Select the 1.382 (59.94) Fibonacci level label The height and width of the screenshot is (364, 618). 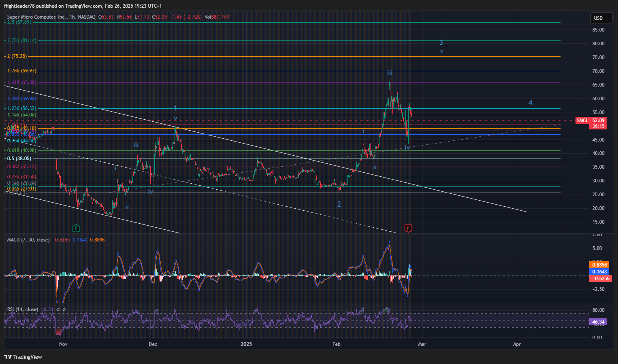click(x=21, y=99)
